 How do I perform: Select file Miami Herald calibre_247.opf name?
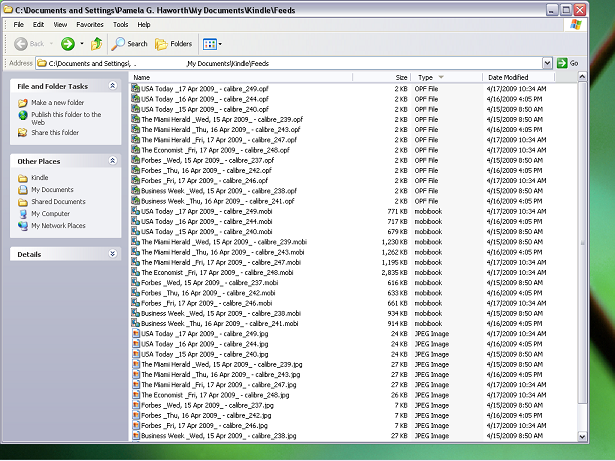point(219,140)
